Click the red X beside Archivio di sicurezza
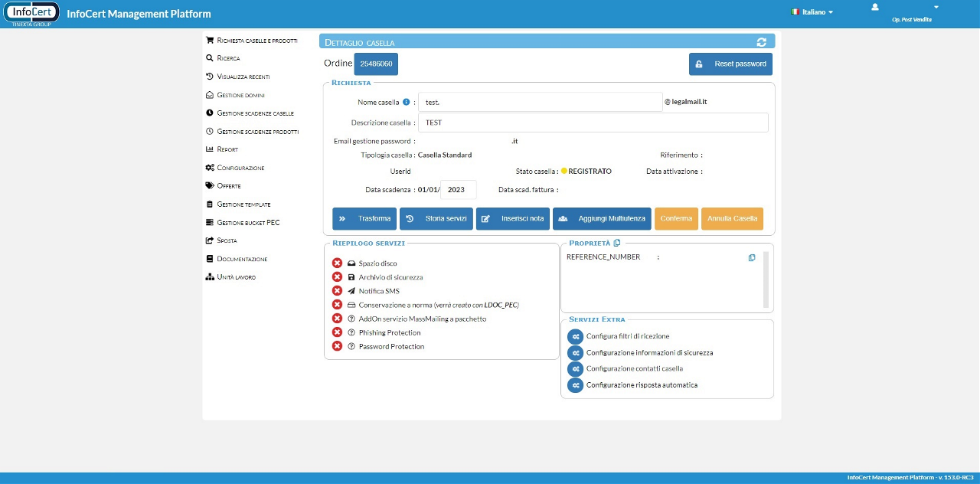This screenshot has height=484, width=980. coord(337,277)
